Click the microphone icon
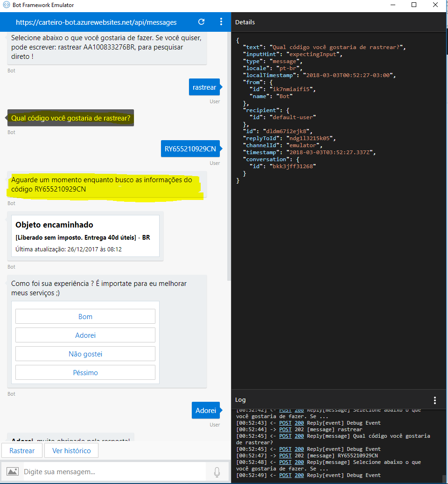 (x=217, y=472)
